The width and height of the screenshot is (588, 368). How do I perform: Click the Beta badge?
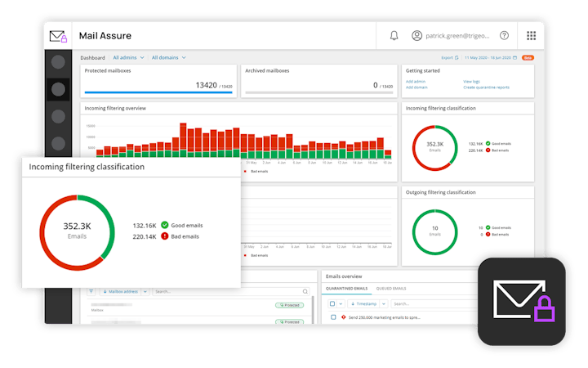[528, 58]
